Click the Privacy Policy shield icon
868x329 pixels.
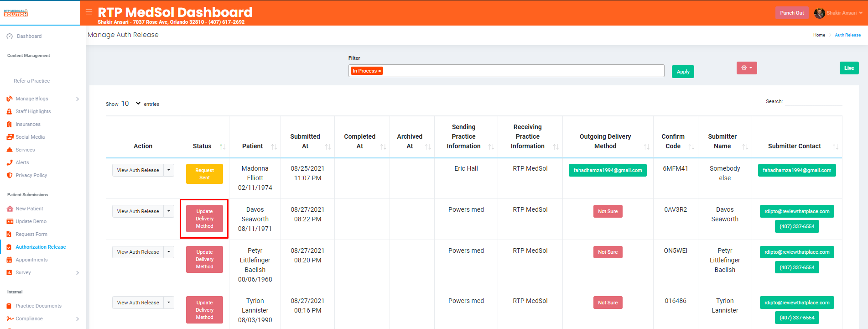(x=10, y=175)
